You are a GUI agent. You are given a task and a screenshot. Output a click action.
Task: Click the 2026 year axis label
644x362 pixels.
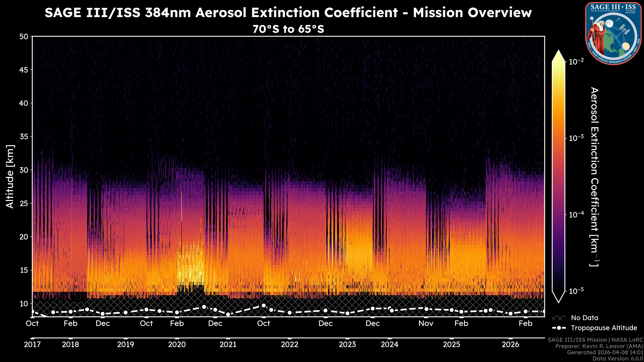[511, 345]
